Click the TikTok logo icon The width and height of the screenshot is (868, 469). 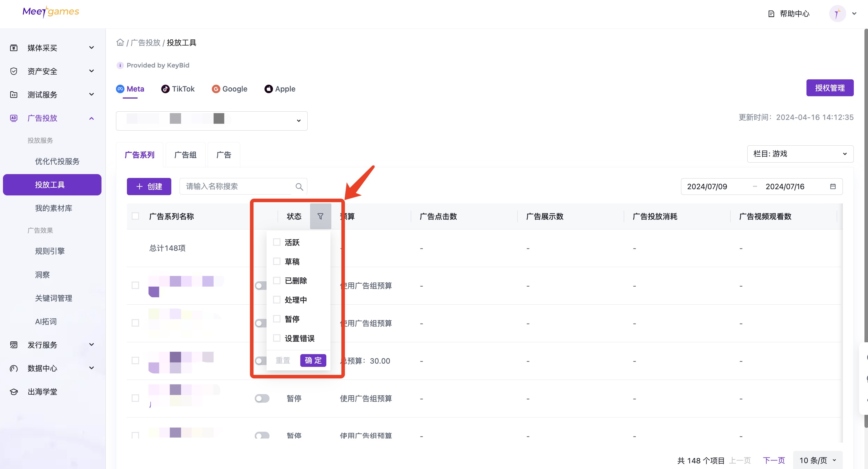pyautogui.click(x=165, y=89)
